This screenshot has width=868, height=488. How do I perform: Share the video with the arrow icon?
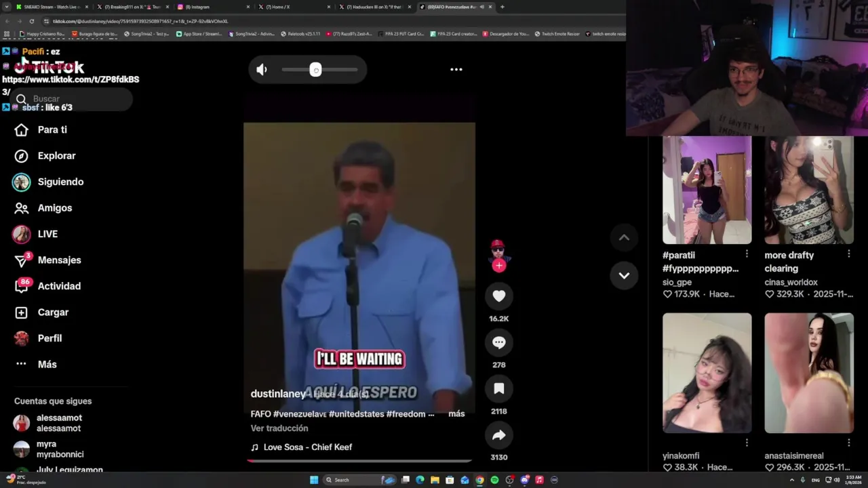(x=499, y=435)
